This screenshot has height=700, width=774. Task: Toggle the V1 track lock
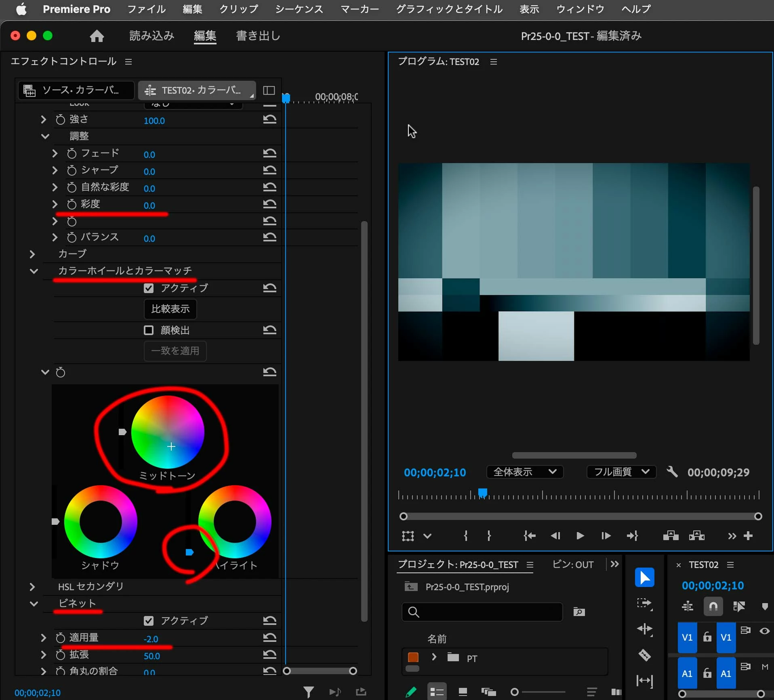point(707,637)
